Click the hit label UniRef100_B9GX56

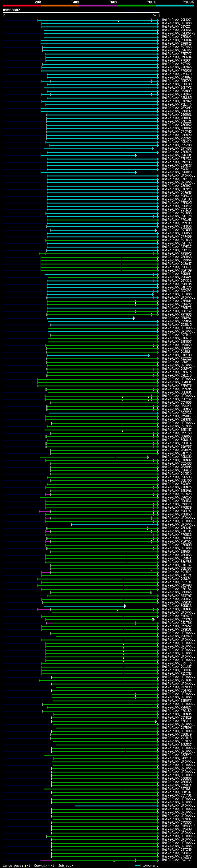coord(177,497)
